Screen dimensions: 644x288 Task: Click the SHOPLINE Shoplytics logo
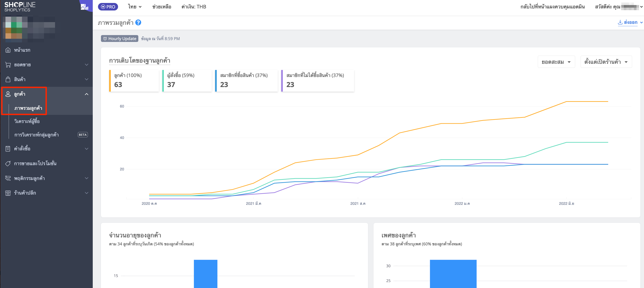20,7
